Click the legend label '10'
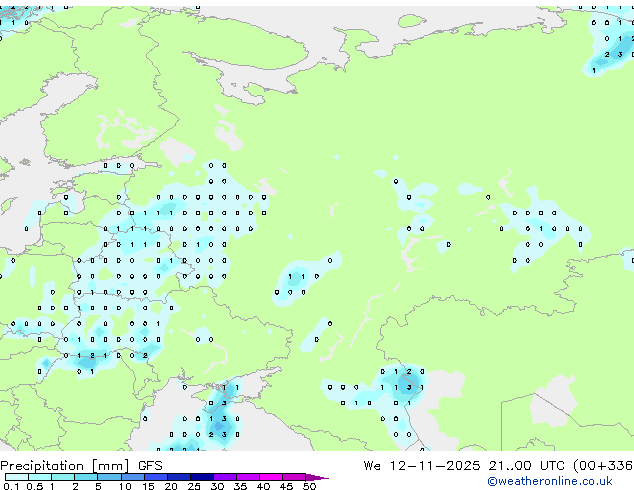This screenshot has height=490, width=634. point(125,486)
